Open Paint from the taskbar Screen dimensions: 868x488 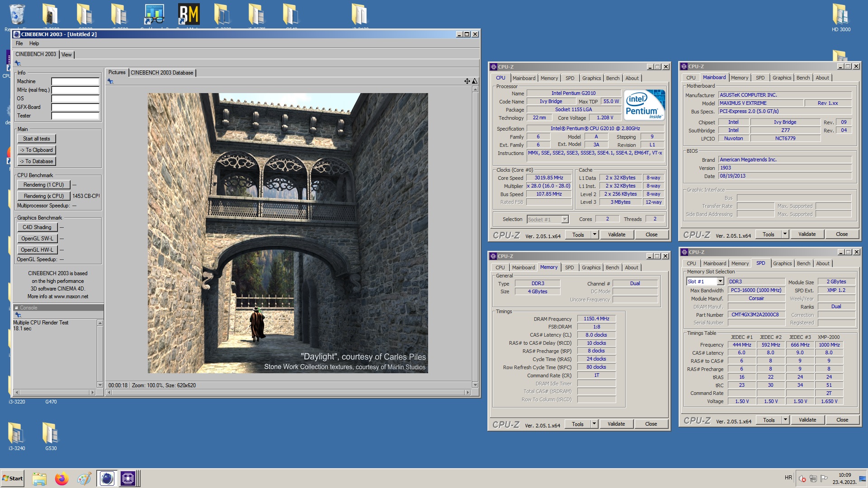[x=84, y=479]
